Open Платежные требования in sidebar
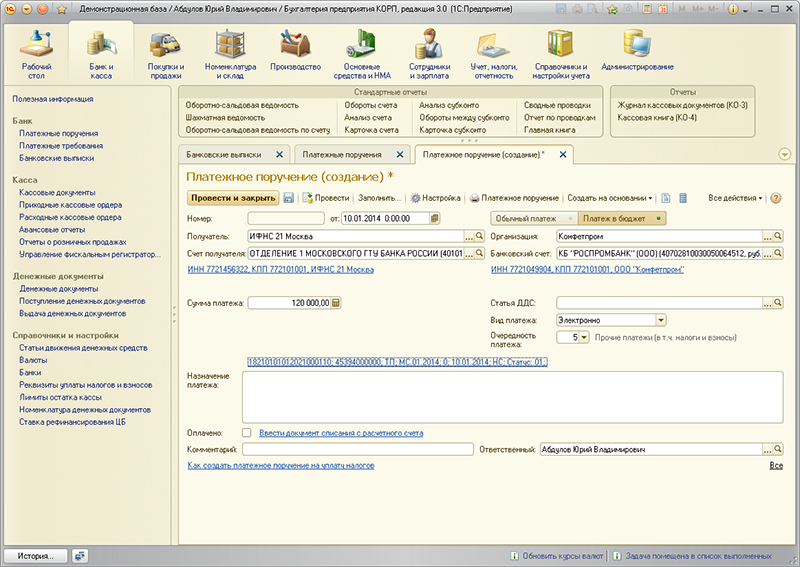Image resolution: width=800 pixels, height=567 pixels. [x=61, y=145]
